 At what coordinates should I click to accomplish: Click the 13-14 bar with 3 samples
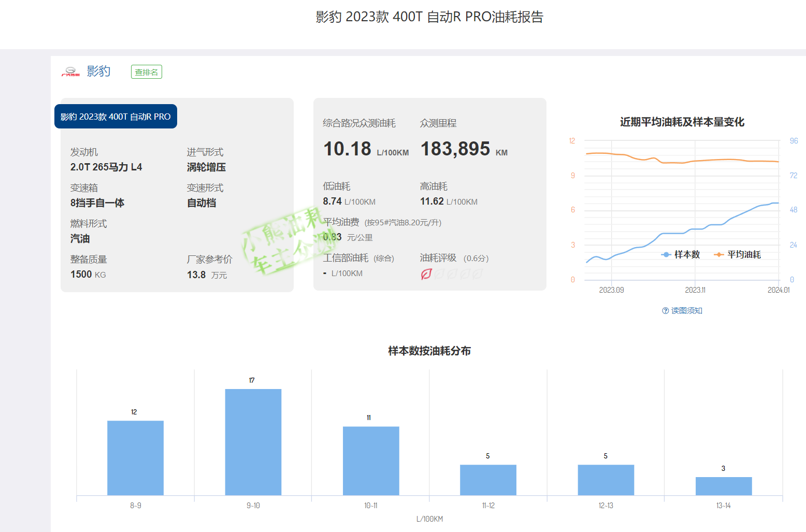[723, 486]
